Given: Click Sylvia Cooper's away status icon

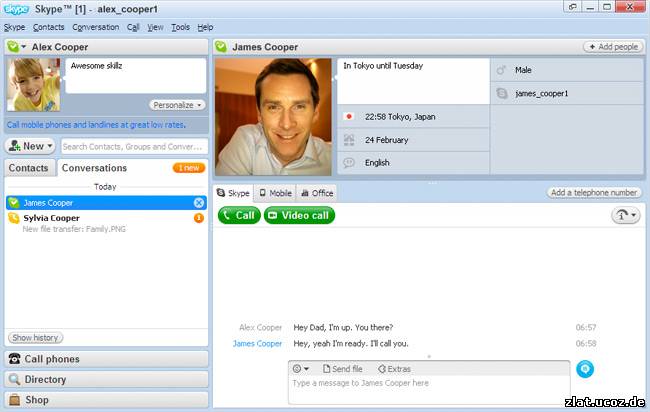Looking at the screenshot, I should click(x=14, y=218).
